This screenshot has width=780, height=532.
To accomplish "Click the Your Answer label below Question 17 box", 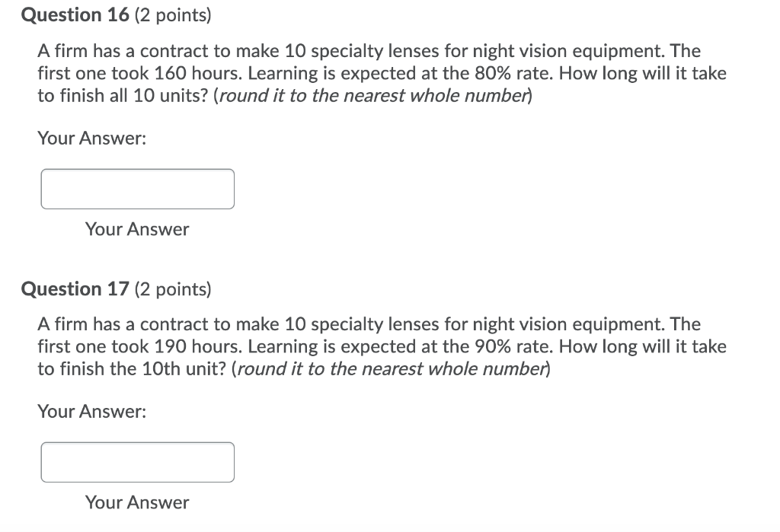I will point(136,502).
